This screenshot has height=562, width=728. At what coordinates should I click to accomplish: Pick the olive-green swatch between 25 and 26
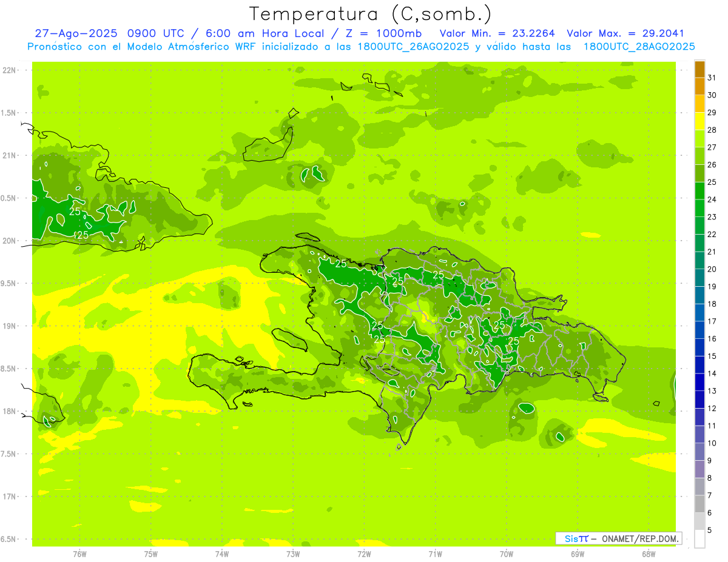click(x=699, y=173)
